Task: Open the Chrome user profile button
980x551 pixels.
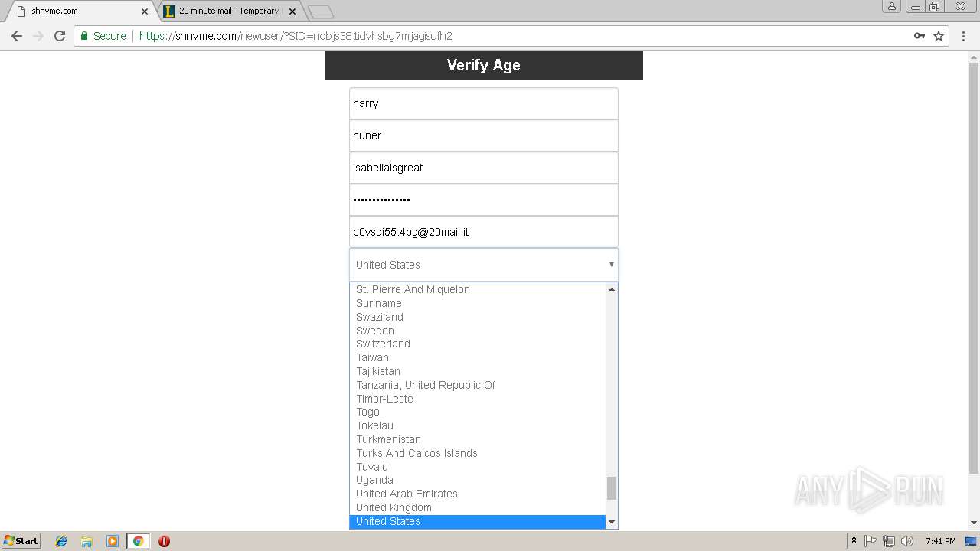Action: click(x=892, y=6)
